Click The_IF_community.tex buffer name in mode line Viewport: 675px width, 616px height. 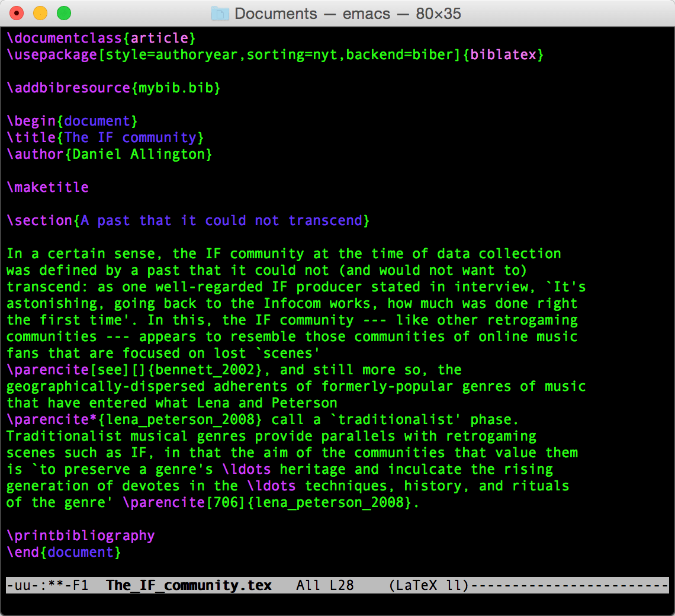point(188,585)
